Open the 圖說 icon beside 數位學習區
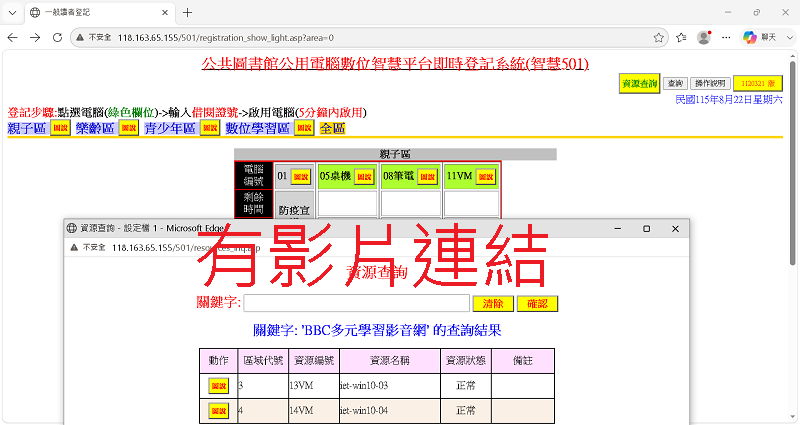Viewport: 800px width, 425px height. [x=304, y=128]
